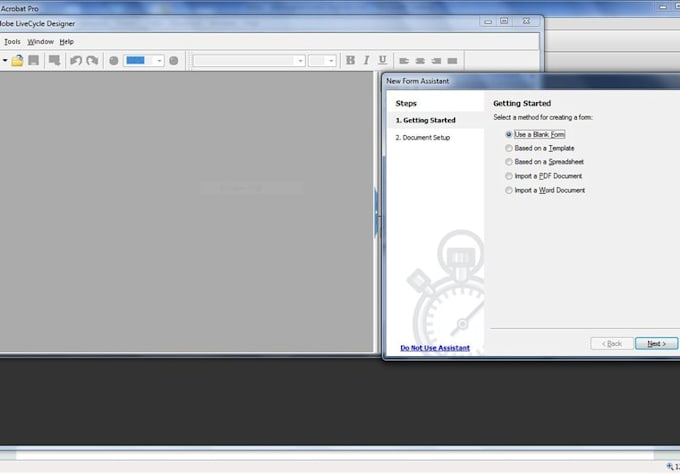Image resolution: width=680 pixels, height=474 pixels.
Task: Click the Save disk icon
Action: coord(33,60)
